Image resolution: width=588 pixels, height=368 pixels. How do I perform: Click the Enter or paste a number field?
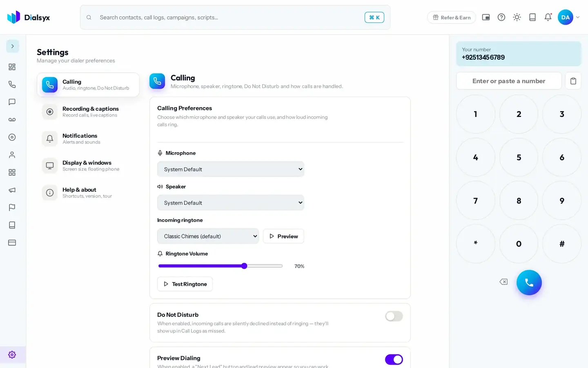click(509, 81)
